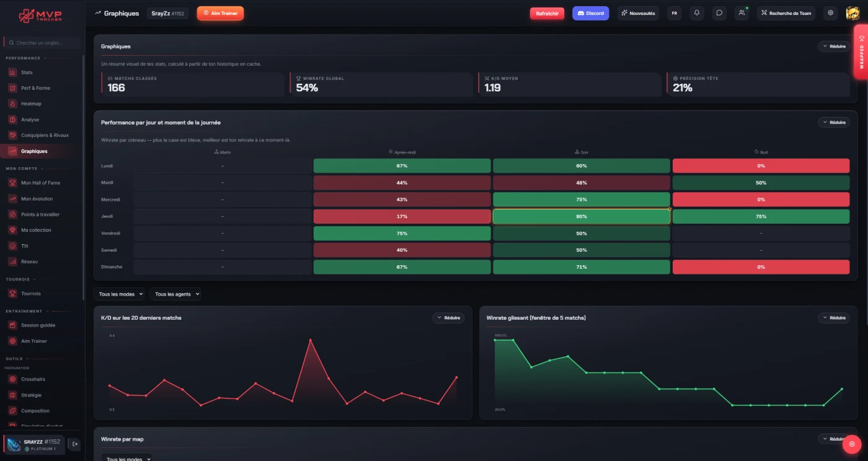Click the orange Aim Trainer button
This screenshot has height=461, width=868.
[220, 13]
